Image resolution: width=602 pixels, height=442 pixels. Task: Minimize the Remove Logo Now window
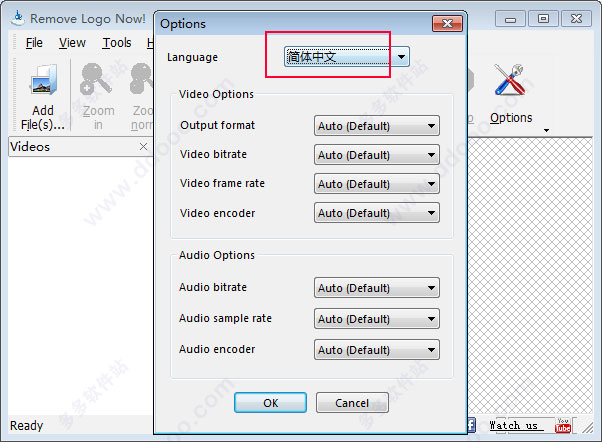(510, 18)
